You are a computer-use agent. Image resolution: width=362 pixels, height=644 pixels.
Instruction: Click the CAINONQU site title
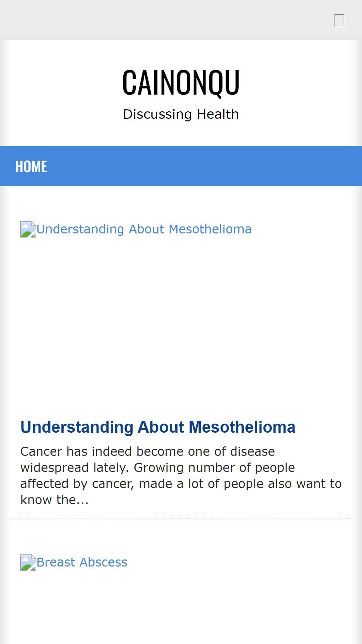coord(181,83)
